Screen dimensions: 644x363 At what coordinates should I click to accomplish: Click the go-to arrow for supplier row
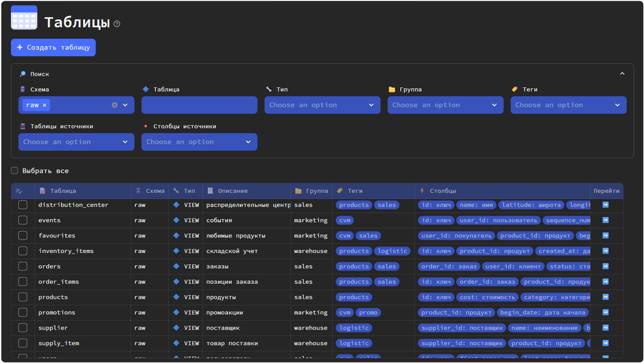605,328
